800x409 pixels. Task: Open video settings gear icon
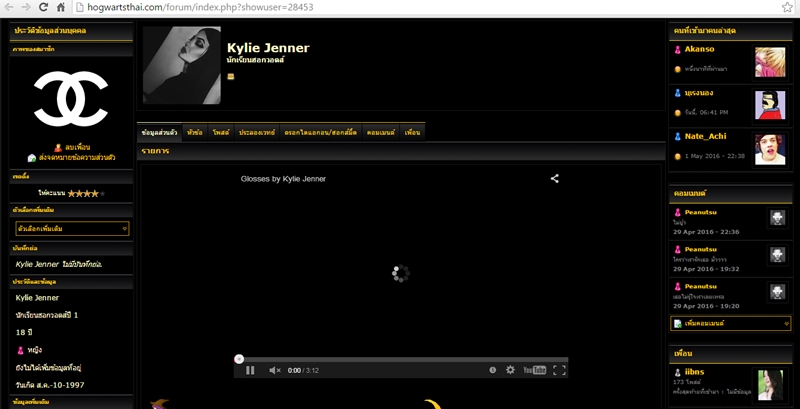[510, 370]
